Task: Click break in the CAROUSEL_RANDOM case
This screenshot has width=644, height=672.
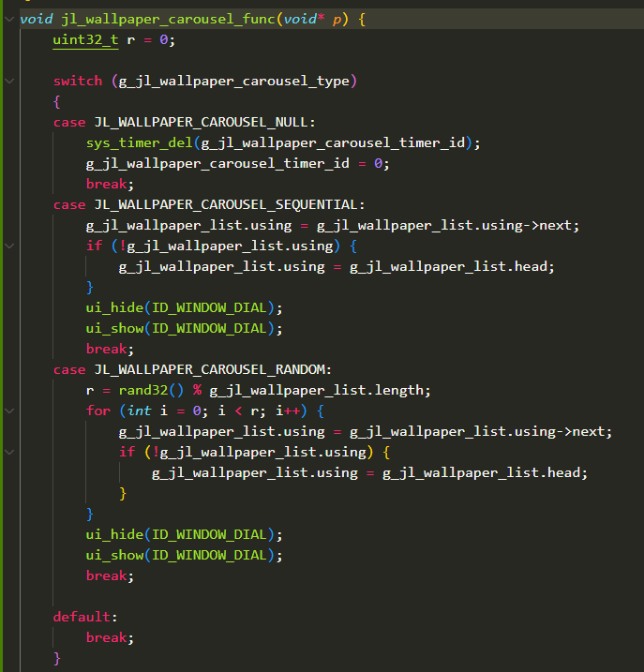Action: [x=107, y=575]
